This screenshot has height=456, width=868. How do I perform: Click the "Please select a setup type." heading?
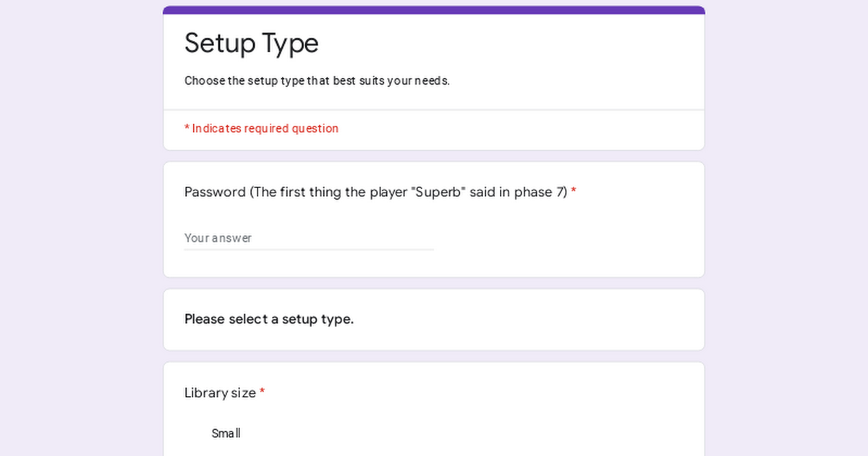268,319
